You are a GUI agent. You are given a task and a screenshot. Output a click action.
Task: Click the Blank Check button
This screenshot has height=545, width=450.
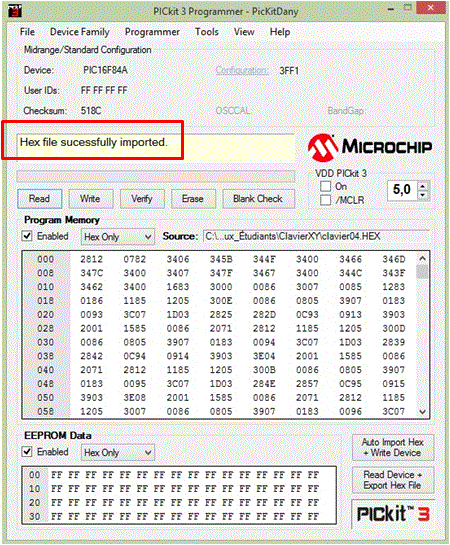[x=258, y=199]
